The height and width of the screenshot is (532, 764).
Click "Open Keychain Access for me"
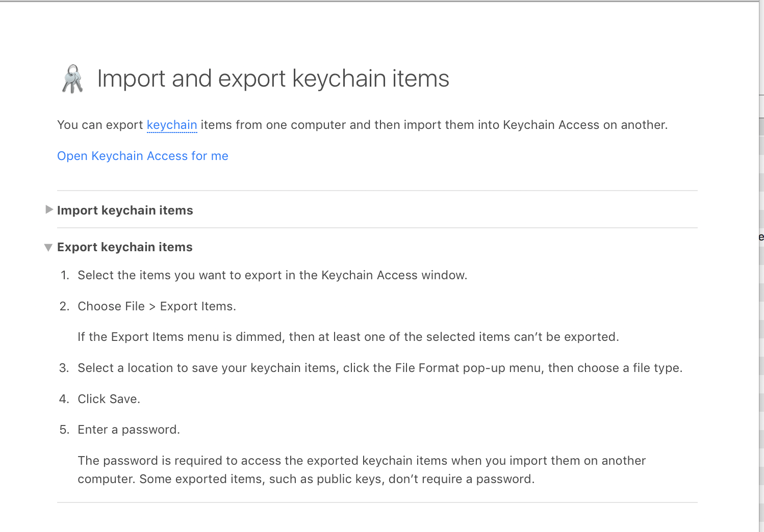[x=142, y=156]
